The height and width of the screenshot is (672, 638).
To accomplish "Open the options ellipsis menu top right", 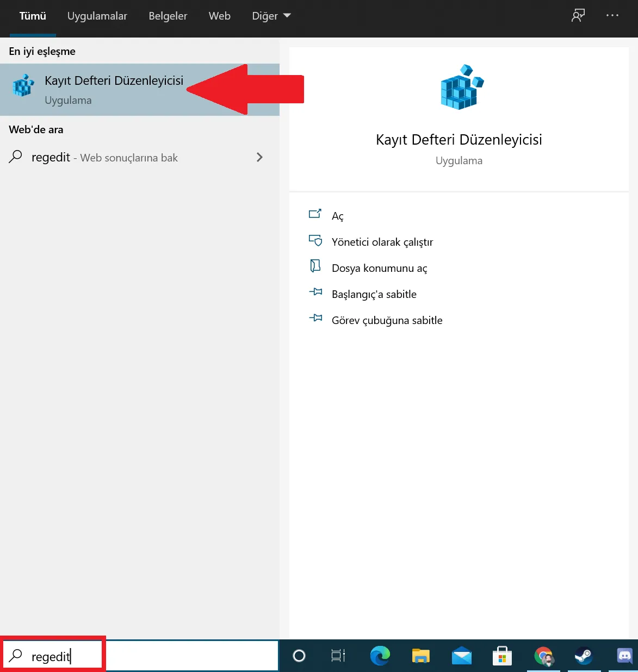I will pyautogui.click(x=612, y=16).
